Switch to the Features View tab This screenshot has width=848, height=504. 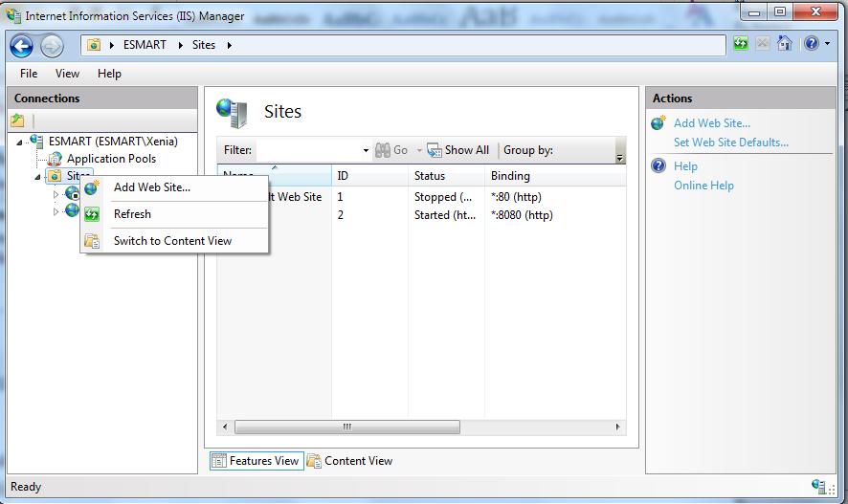coord(257,461)
